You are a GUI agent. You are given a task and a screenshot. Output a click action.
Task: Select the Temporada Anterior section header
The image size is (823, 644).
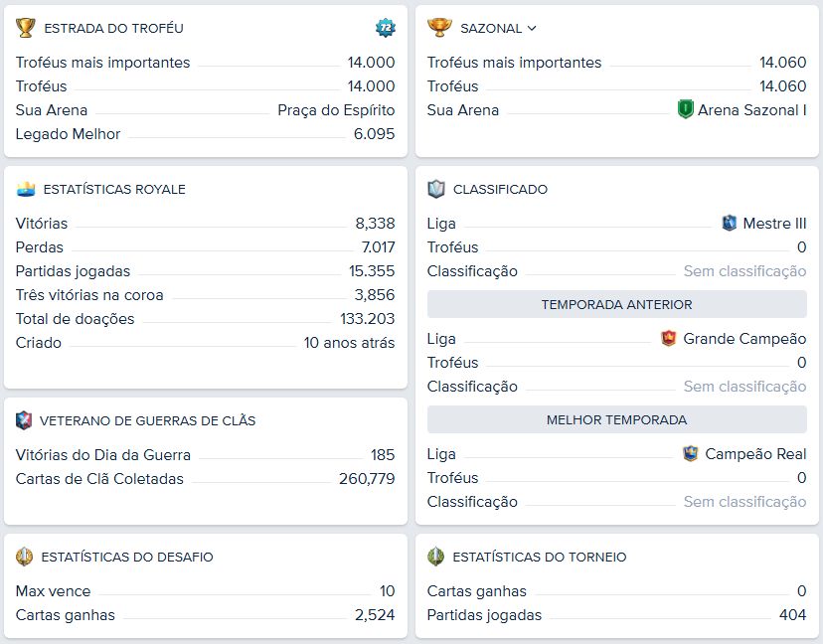click(616, 304)
